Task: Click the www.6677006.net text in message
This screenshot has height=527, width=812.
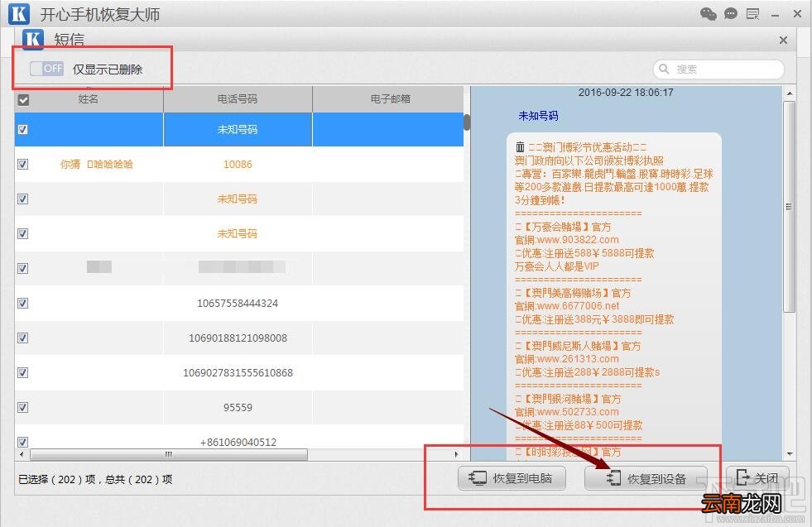Action: [578, 306]
